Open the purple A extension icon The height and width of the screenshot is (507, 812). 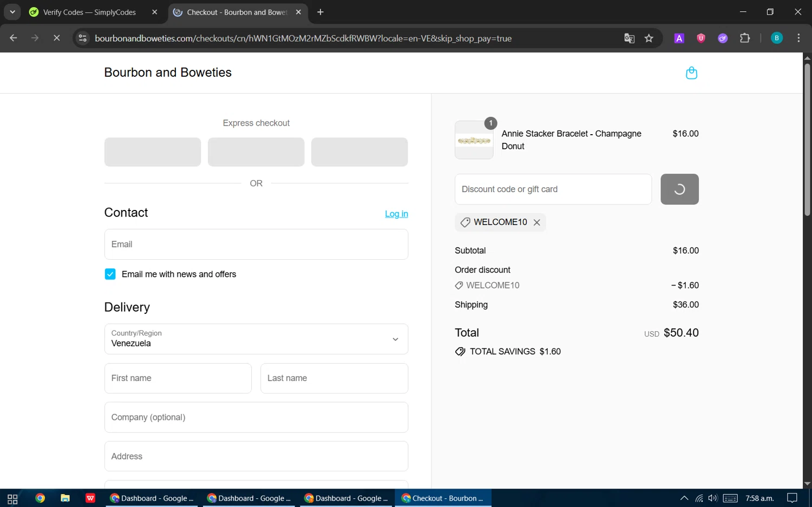[679, 38]
